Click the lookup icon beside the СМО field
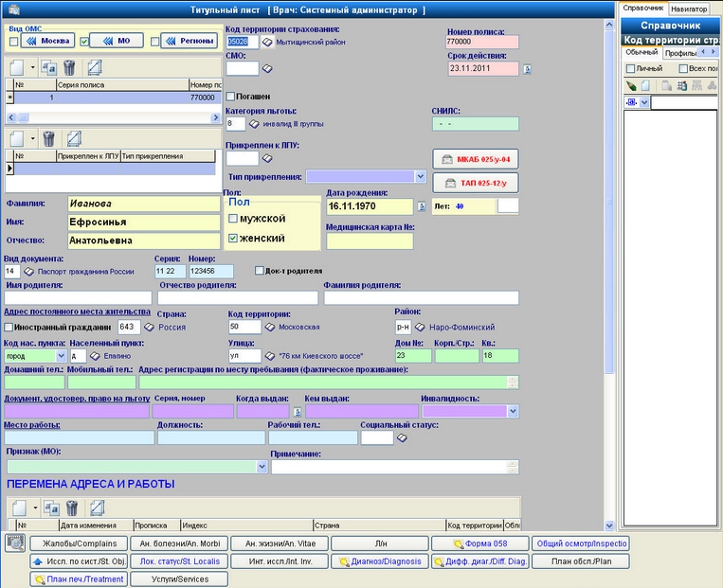 coord(267,69)
